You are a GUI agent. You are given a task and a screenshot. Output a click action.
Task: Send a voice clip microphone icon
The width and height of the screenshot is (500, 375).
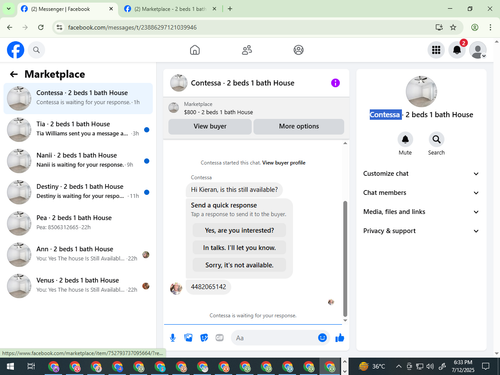173,338
